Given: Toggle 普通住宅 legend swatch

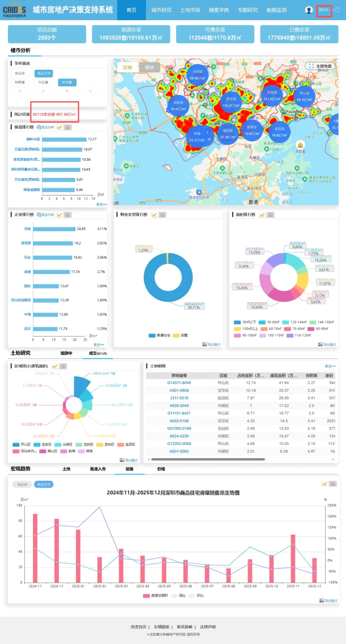Looking at the screenshot, I should coord(152,335).
